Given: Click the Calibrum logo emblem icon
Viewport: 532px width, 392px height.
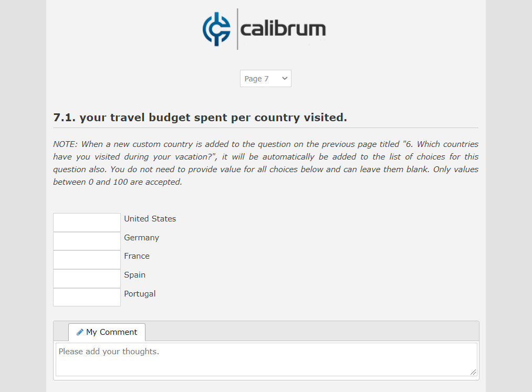Looking at the screenshot, I should pos(216,29).
